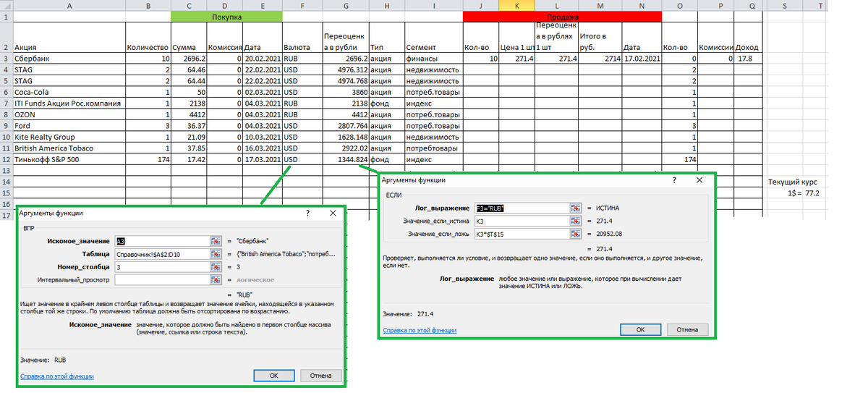Focus the empty Интервальный_просмотр input
The width and height of the screenshot is (868, 393).
161,280
